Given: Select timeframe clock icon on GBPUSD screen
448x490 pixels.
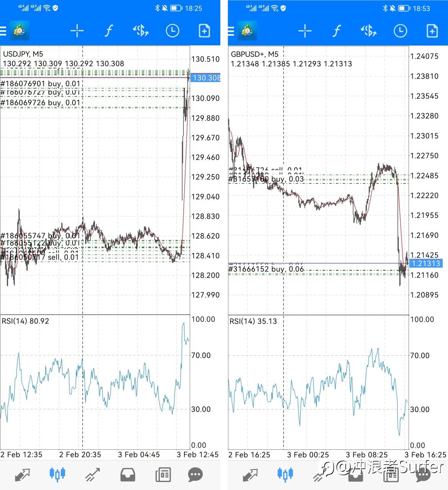Looking at the screenshot, I should pyautogui.click(x=400, y=31).
